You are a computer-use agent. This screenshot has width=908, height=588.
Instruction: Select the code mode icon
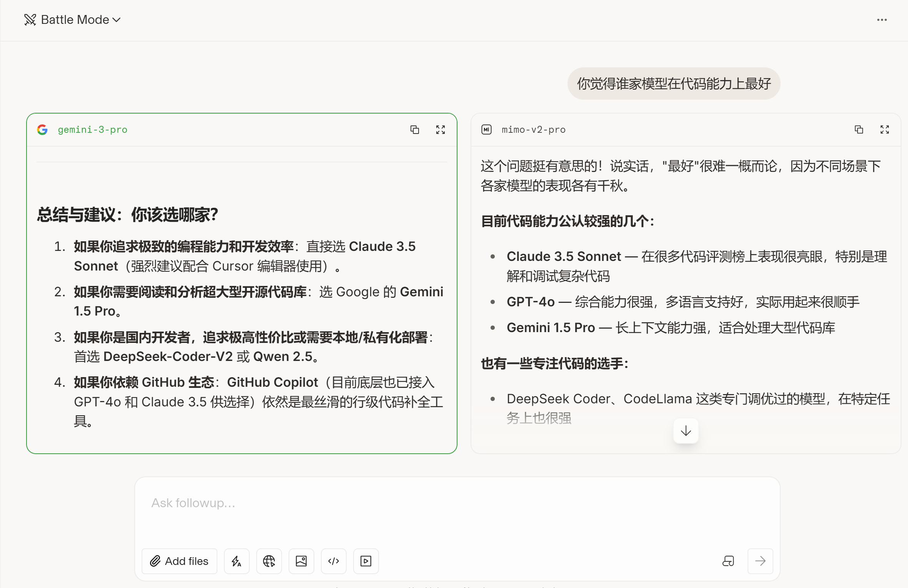334,561
